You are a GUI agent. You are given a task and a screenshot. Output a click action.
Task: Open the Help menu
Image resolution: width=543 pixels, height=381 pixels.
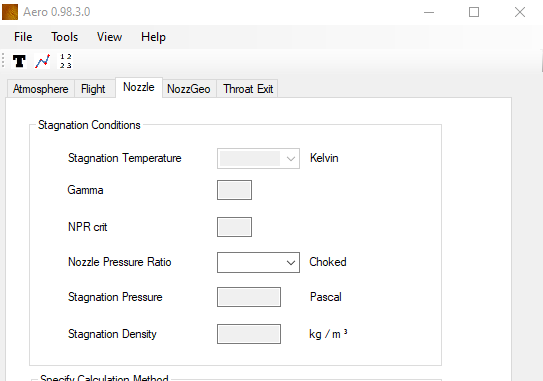153,37
